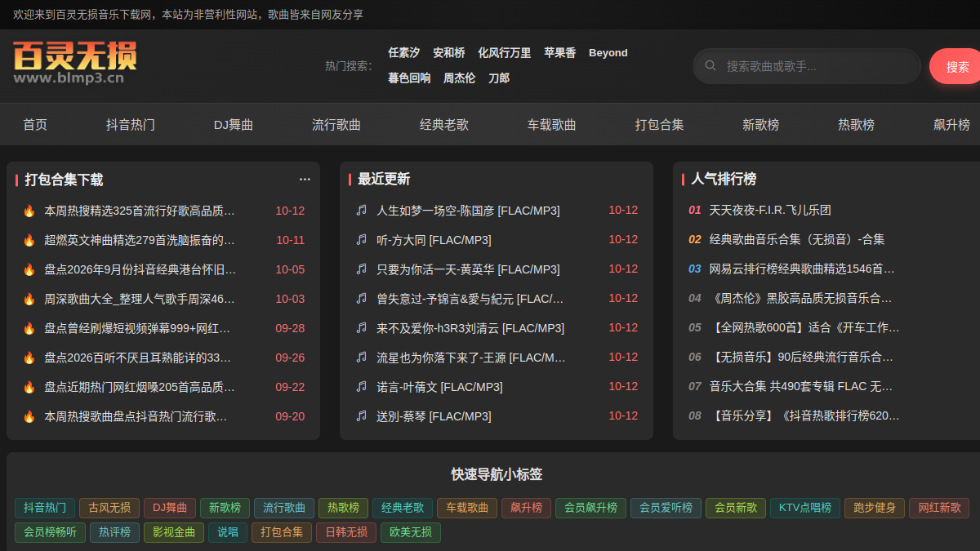
Task: Click hot search keyword 安和桥
Action: (x=449, y=52)
